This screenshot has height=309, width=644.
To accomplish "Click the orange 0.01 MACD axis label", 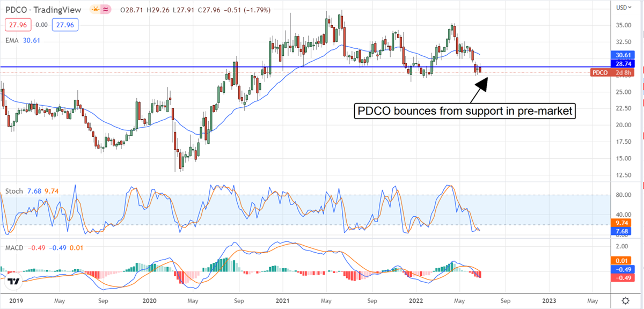I will pyautogui.click(x=623, y=261).
